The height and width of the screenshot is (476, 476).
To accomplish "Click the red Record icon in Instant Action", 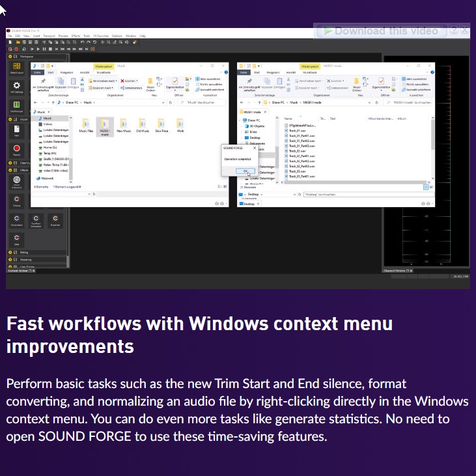I will [x=17, y=150].
